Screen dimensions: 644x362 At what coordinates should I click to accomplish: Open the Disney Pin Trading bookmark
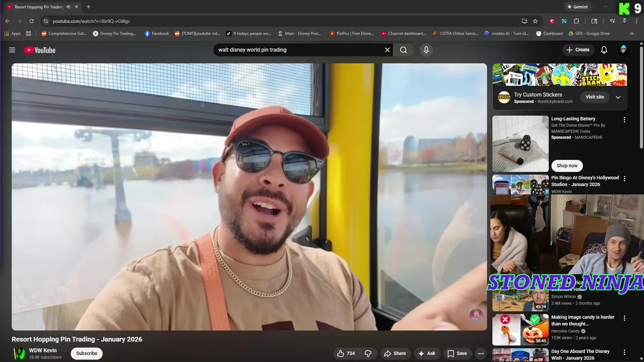[x=114, y=34]
